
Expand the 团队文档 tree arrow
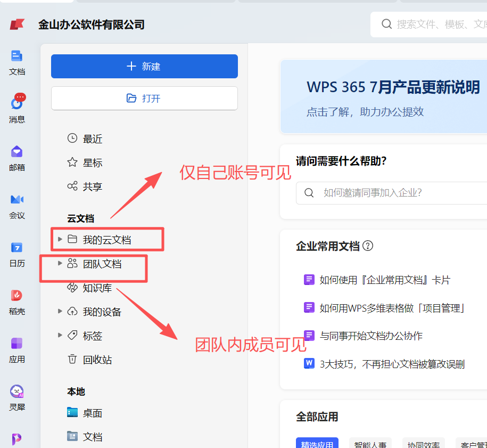click(60, 263)
